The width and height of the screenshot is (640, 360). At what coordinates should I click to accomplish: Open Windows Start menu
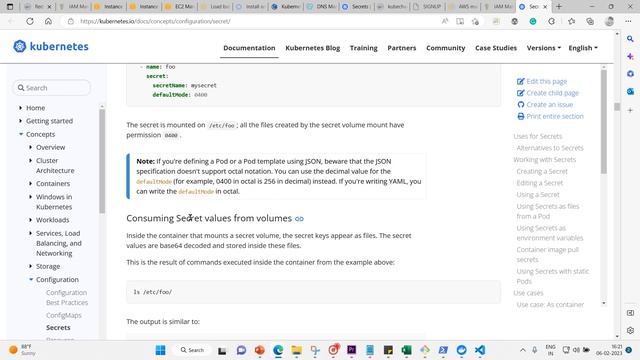click(x=160, y=350)
